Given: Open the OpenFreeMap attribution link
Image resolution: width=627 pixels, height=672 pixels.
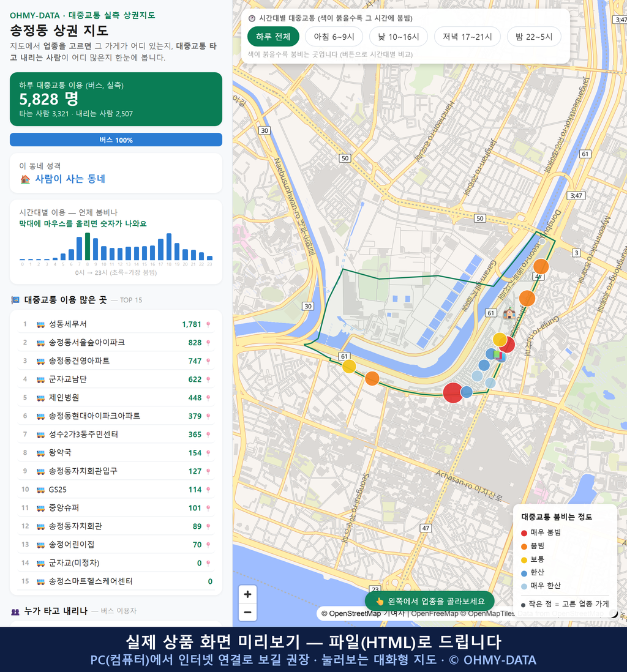Looking at the screenshot, I should click(x=435, y=613).
